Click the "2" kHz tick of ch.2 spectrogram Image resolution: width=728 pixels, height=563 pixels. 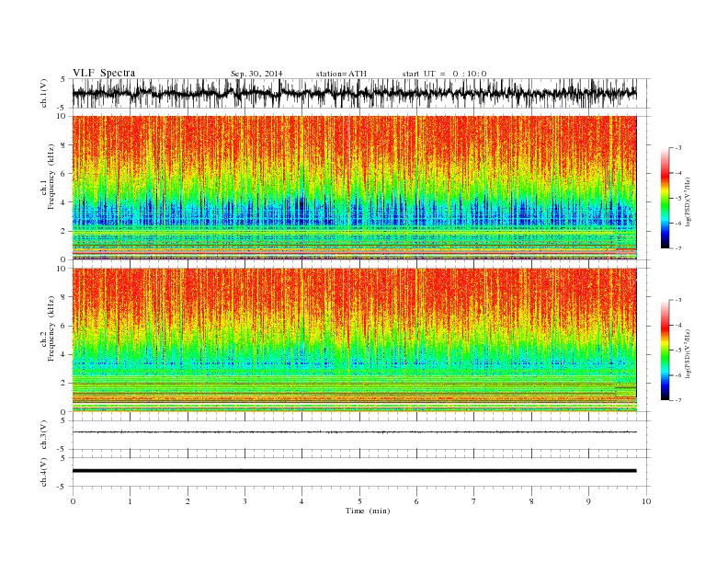(x=64, y=384)
